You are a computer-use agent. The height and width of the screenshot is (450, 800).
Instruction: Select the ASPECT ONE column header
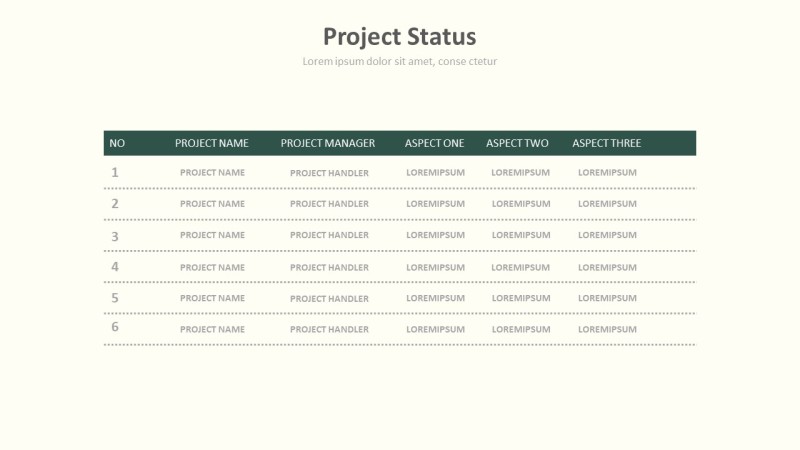pos(434,143)
